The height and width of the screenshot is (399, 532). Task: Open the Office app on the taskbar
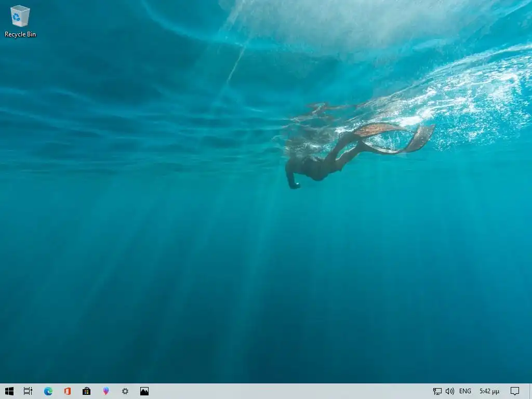click(x=68, y=391)
